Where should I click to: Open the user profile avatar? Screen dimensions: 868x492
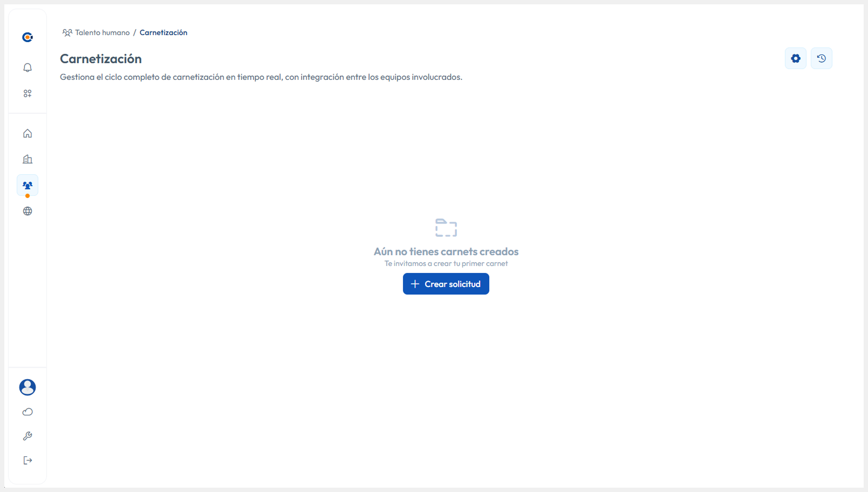[x=28, y=387]
